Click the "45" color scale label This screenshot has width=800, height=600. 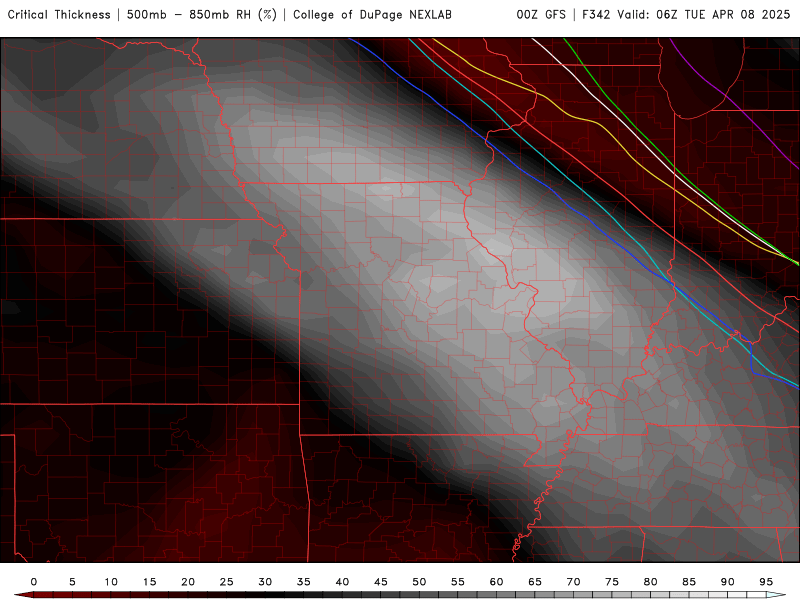(x=381, y=582)
